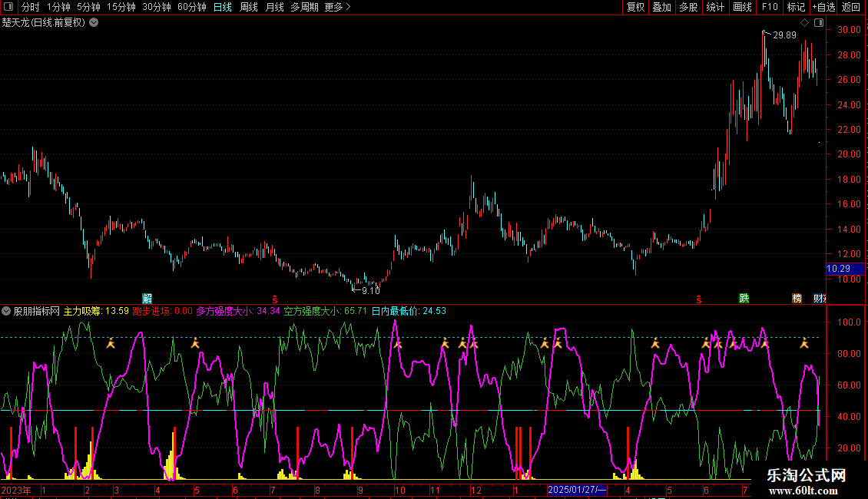The width and height of the screenshot is (868, 499).
Task: Expand the 股朋指标网 indicator dropdown
Action: pos(7,311)
